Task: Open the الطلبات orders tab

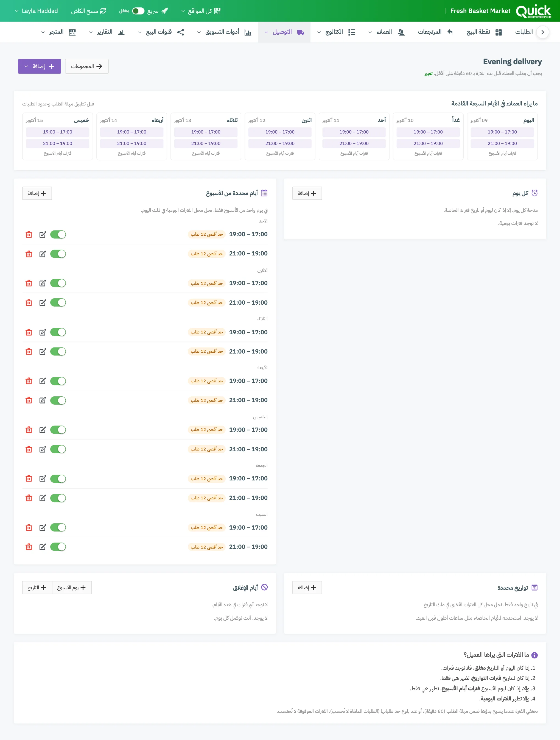Action: coord(524,32)
